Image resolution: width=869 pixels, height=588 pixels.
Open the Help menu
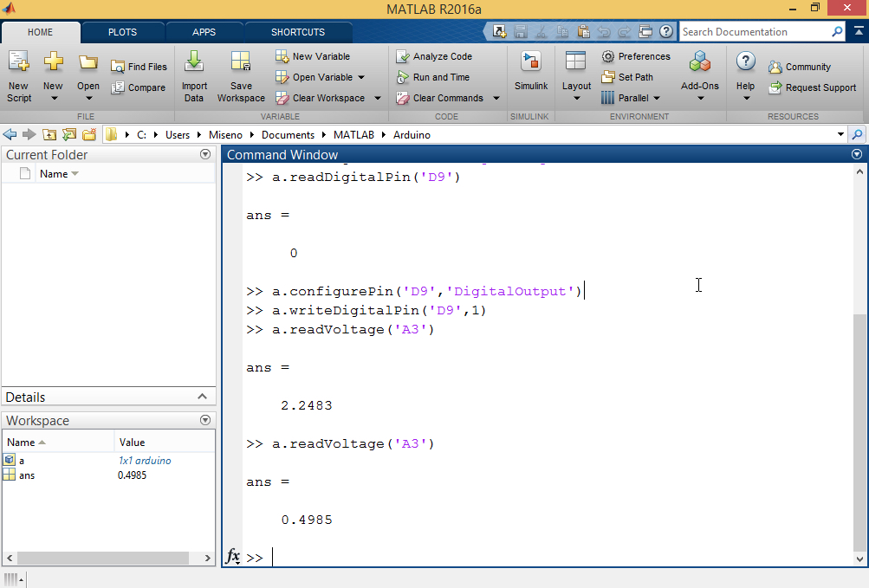point(745,76)
